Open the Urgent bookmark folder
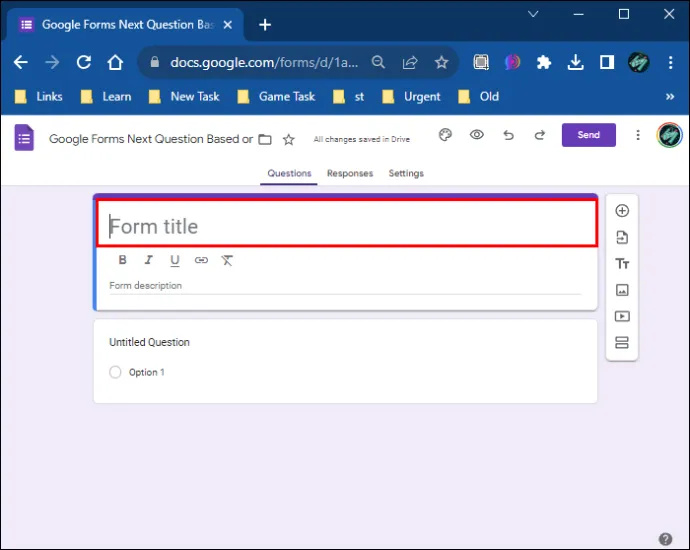Viewport: 690px width, 550px height. (x=411, y=97)
